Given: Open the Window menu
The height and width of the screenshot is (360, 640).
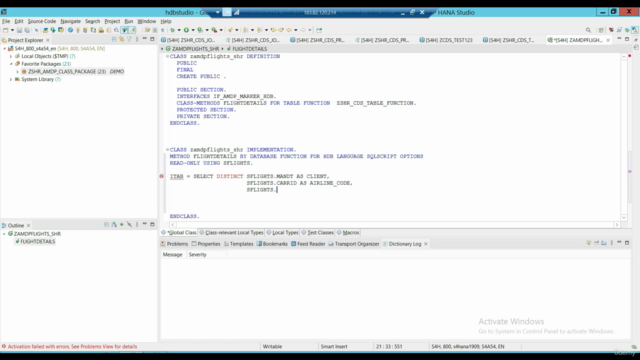Looking at the screenshot, I should 147,21.
